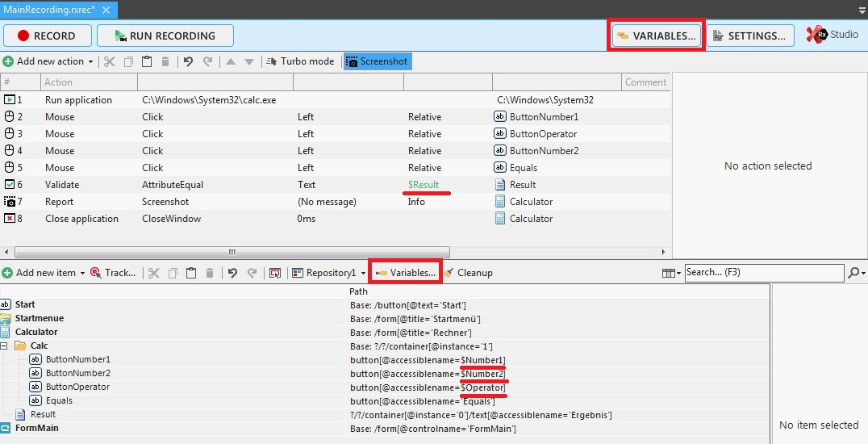
Task: Click the RECORD button
Action: tap(47, 36)
